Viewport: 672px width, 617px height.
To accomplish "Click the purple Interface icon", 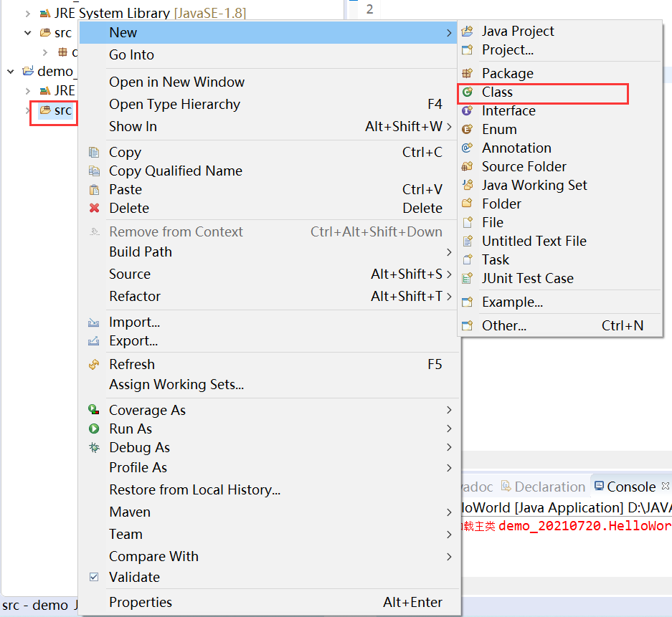I will (x=467, y=110).
